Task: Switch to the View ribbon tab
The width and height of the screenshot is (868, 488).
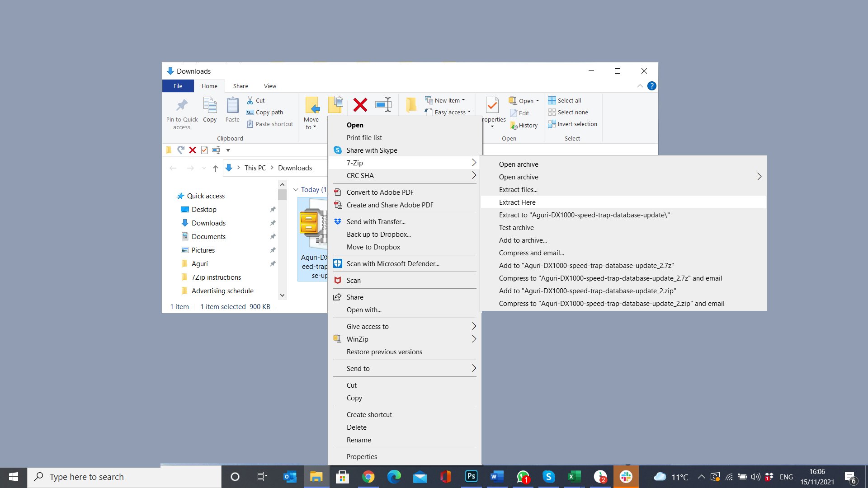Action: [x=270, y=86]
